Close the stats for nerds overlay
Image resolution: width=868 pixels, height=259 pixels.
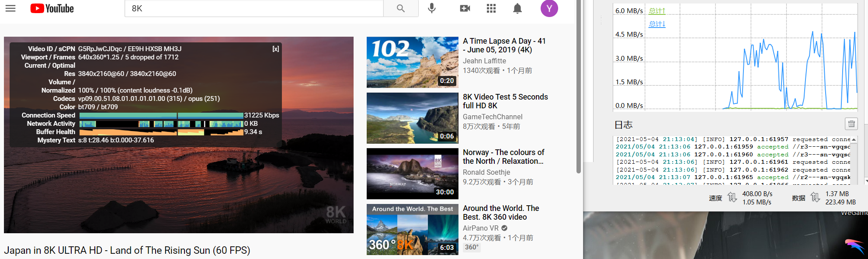[x=276, y=49]
